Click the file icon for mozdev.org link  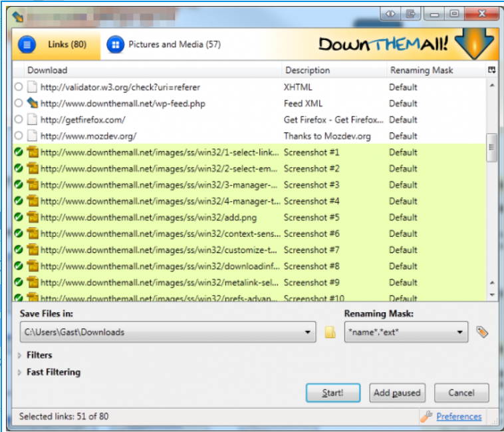click(32, 136)
